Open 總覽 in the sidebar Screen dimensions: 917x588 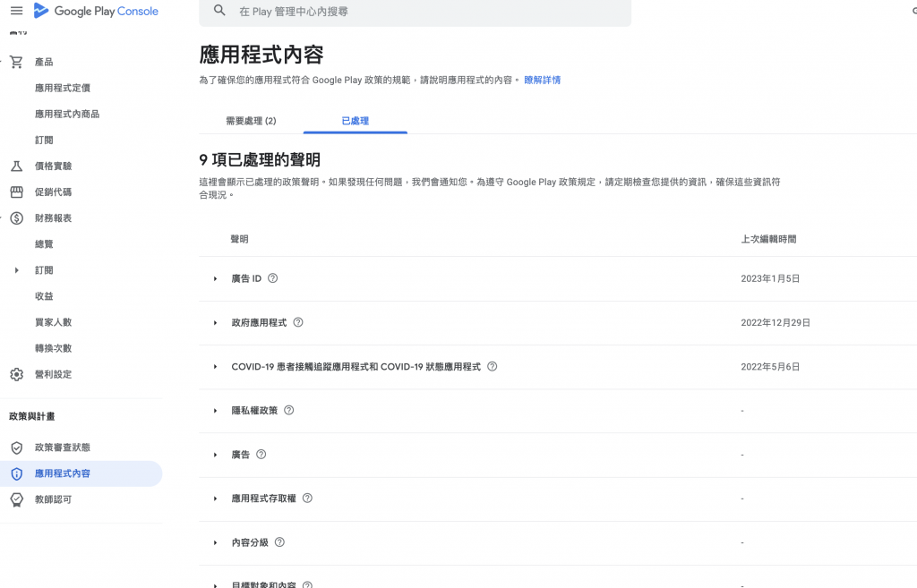tap(44, 244)
